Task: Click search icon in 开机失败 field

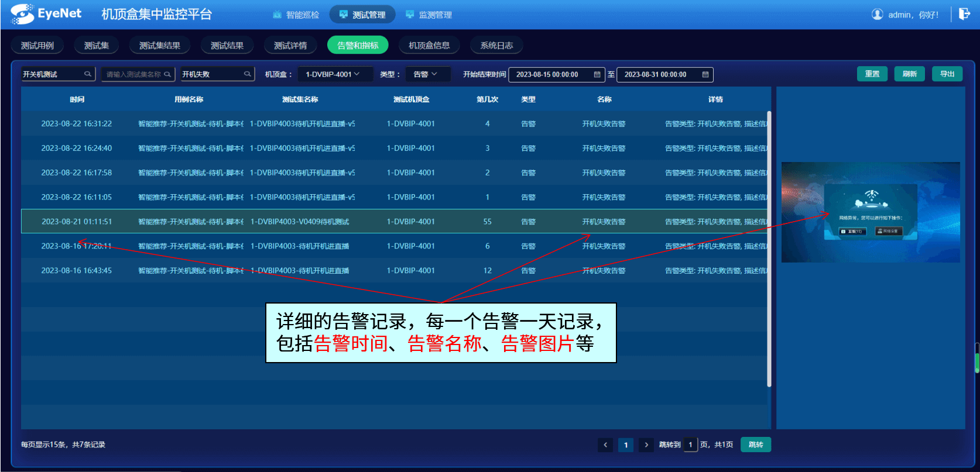Action: (248, 74)
